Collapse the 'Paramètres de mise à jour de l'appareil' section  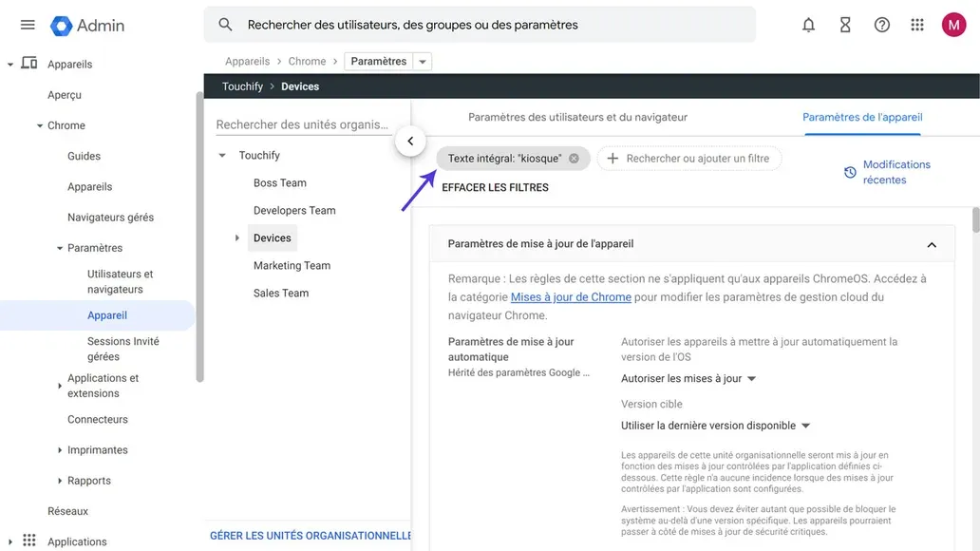932,244
